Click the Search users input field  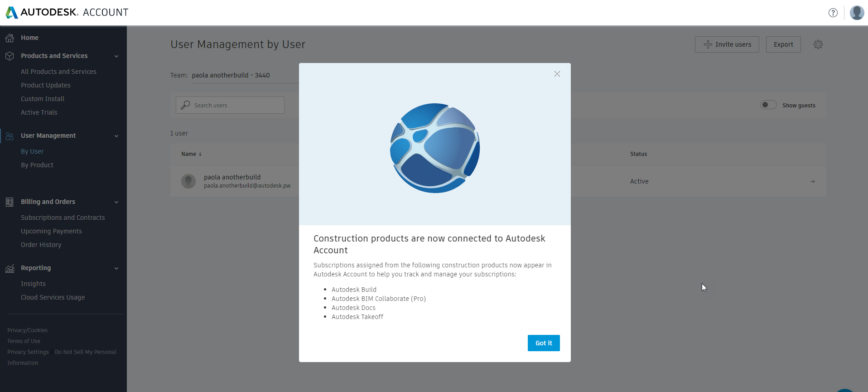[230, 105]
